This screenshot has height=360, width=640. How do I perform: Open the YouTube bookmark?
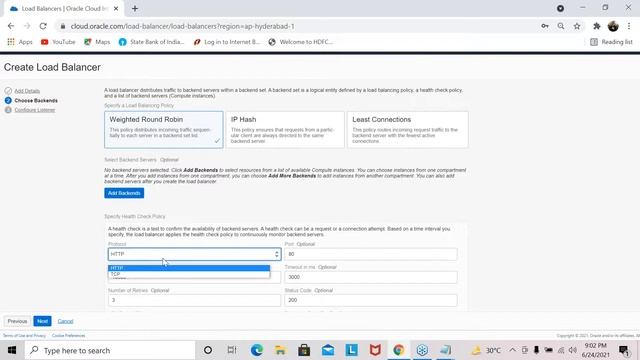click(x=58, y=42)
